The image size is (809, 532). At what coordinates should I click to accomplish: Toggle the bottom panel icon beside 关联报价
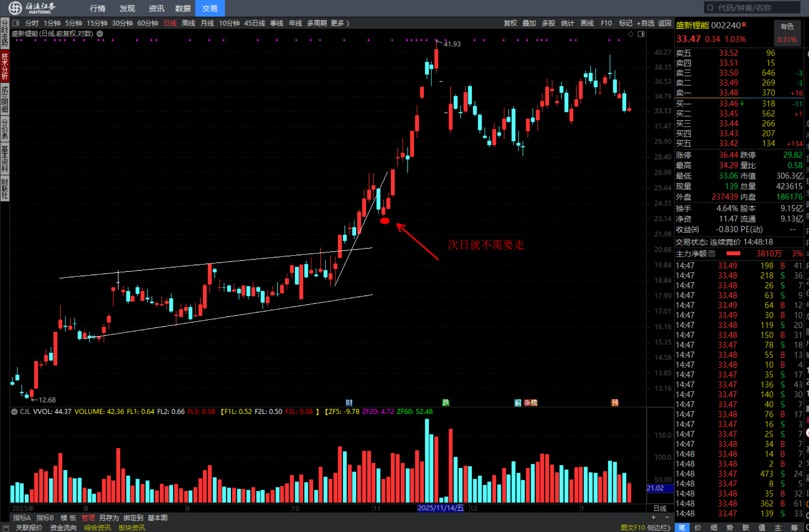pyautogui.click(x=6, y=528)
